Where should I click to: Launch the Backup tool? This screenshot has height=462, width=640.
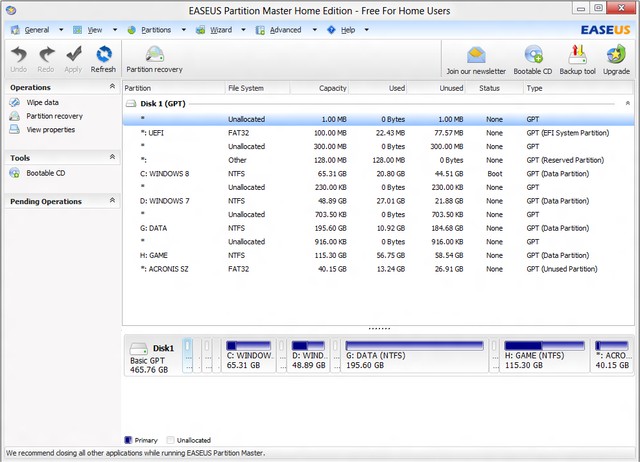point(577,55)
